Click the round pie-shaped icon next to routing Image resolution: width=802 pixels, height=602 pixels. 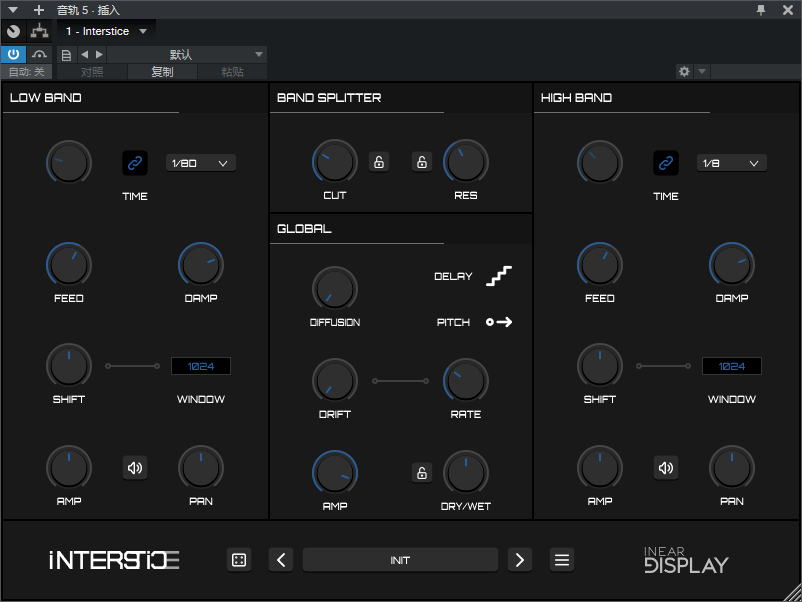pyautogui.click(x=13, y=31)
